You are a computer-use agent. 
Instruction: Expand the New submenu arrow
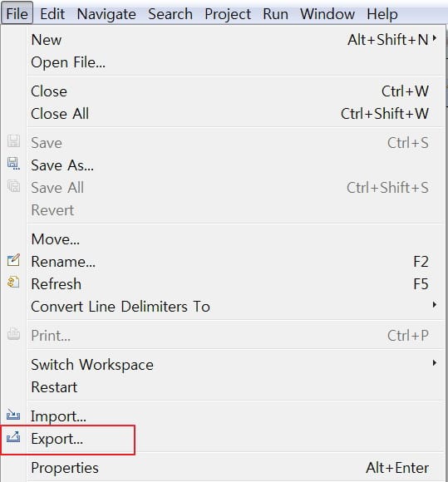coord(435,38)
